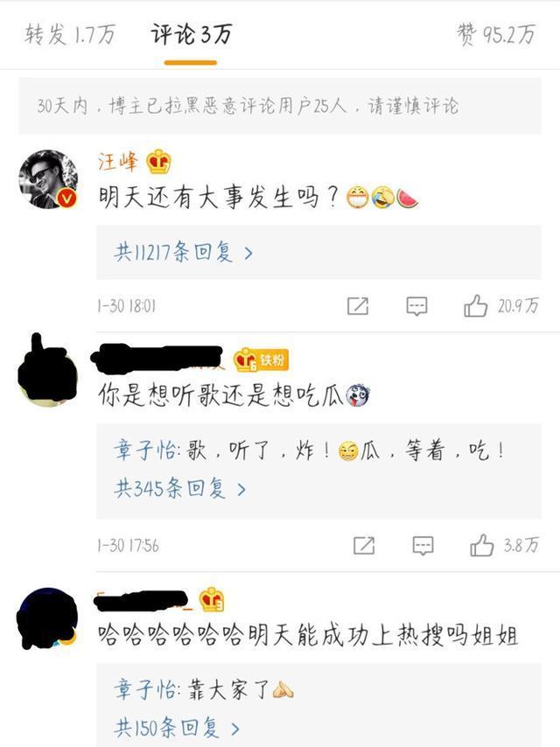Tap the crown VIP badge beside 汪峰

(158, 162)
